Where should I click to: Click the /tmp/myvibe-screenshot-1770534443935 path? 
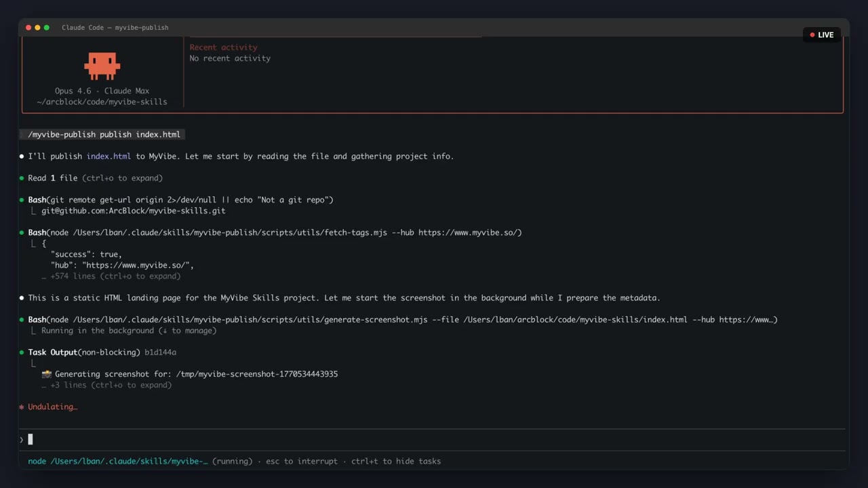(257, 374)
